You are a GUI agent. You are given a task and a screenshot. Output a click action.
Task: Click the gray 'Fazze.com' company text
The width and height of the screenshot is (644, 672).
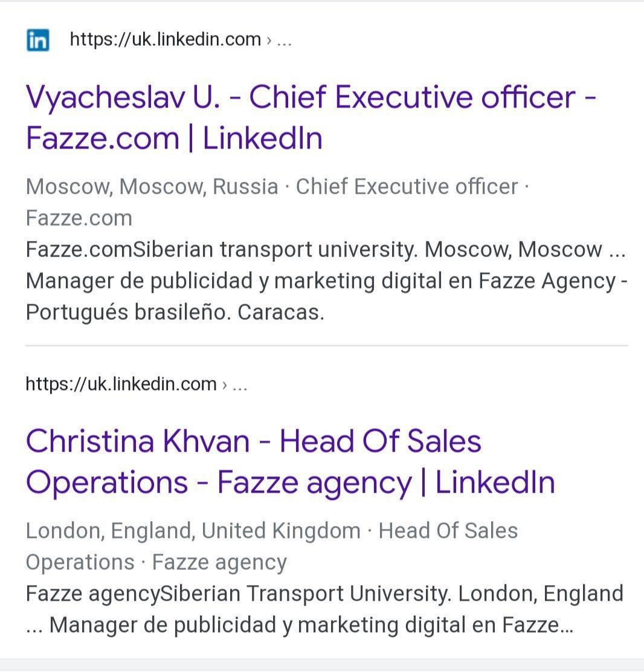(x=79, y=218)
